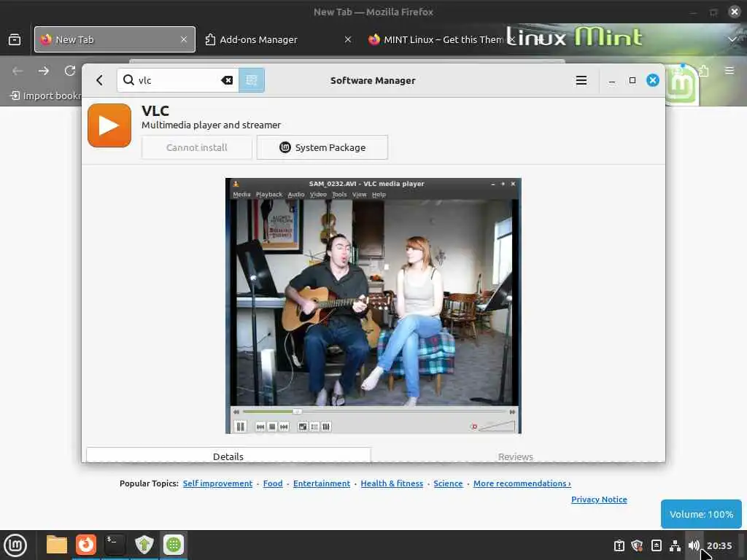Switch to the Details tab
Screen dimensions: 747x560
click(x=228, y=456)
